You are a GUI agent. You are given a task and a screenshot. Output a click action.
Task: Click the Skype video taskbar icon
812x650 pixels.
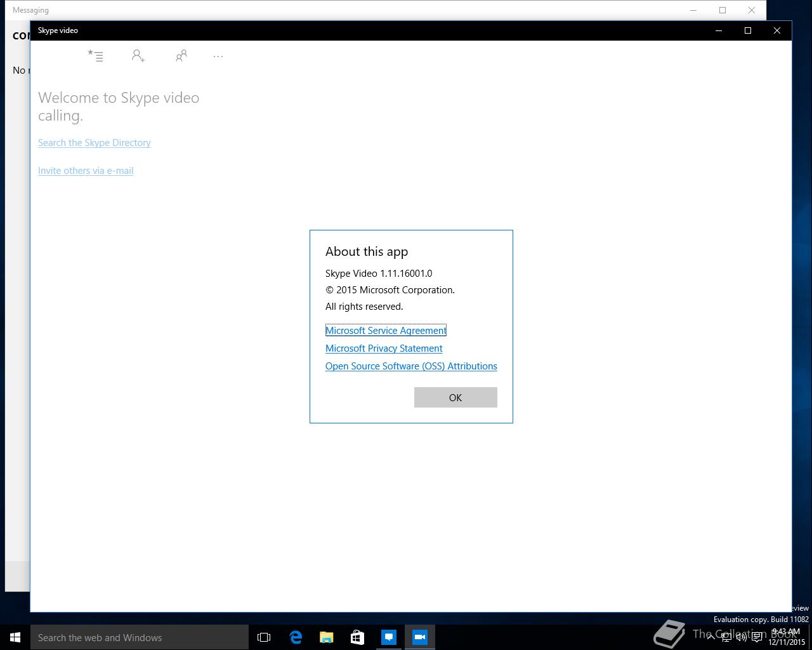tap(420, 637)
